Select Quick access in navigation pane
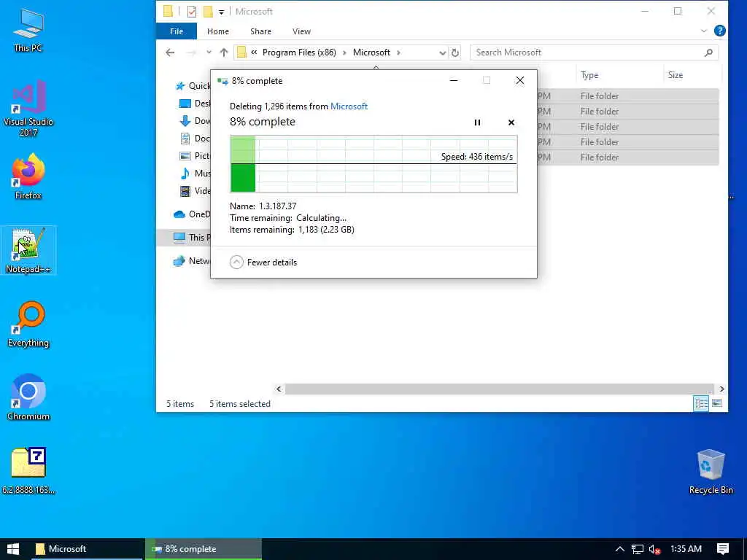The image size is (747, 560). (x=193, y=86)
